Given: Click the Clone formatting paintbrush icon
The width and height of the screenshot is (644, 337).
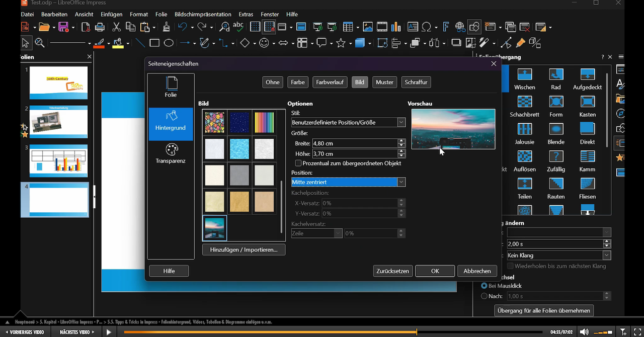Looking at the screenshot, I should [166, 27].
